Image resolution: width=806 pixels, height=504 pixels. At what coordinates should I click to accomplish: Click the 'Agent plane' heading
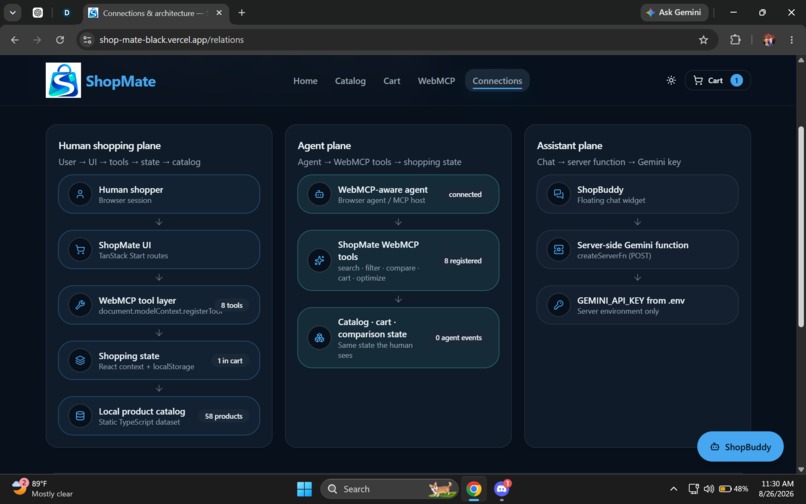pyautogui.click(x=324, y=146)
